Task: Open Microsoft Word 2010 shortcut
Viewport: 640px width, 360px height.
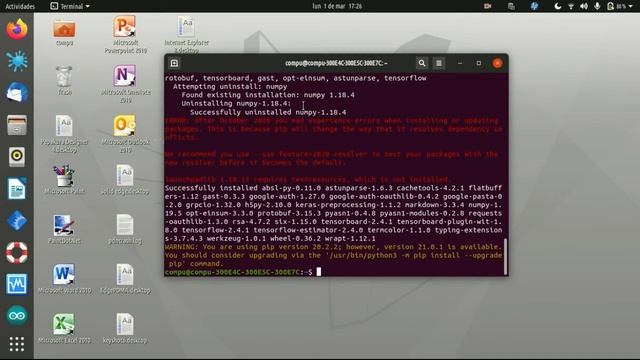Action: [x=64, y=279]
